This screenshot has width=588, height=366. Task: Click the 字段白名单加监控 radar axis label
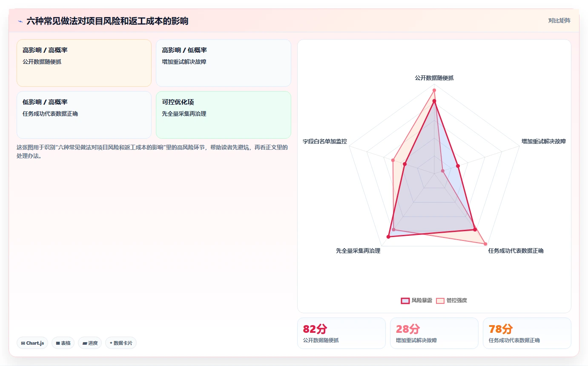click(325, 141)
